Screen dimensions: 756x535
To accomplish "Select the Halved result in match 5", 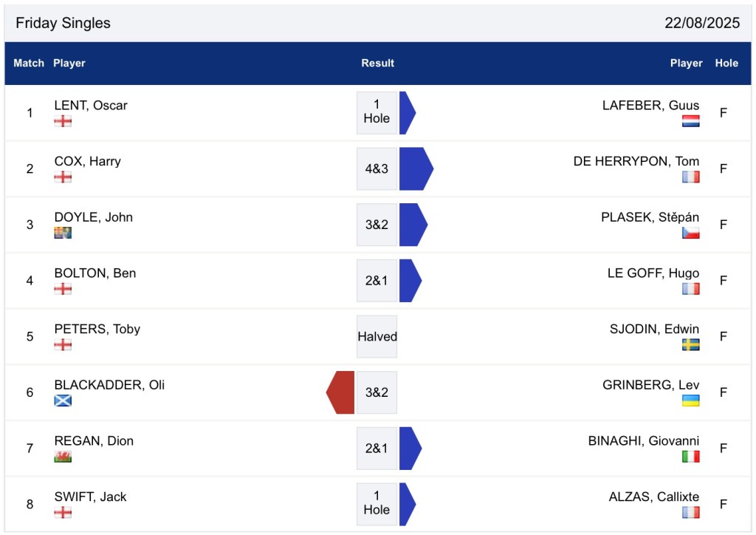I will pyautogui.click(x=377, y=336).
